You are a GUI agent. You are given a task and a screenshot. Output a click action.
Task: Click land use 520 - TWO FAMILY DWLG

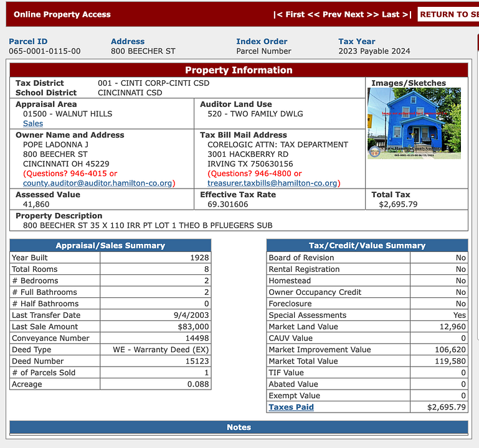[255, 114]
